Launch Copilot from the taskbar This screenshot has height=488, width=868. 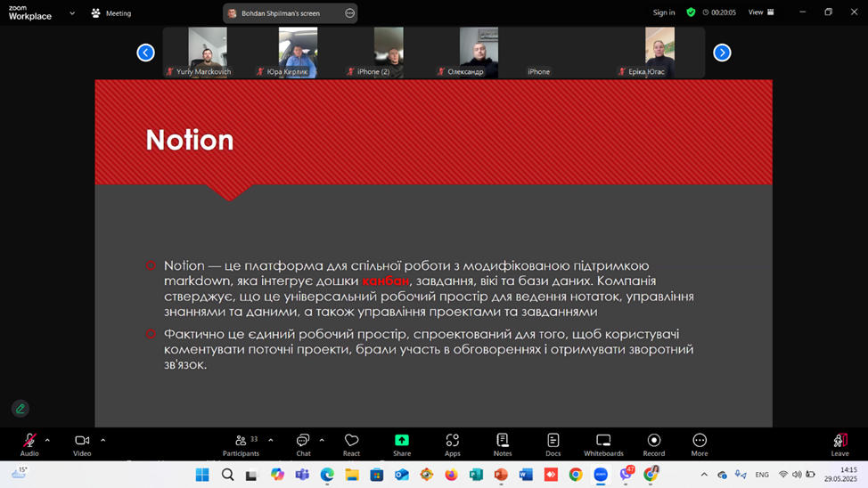click(277, 475)
